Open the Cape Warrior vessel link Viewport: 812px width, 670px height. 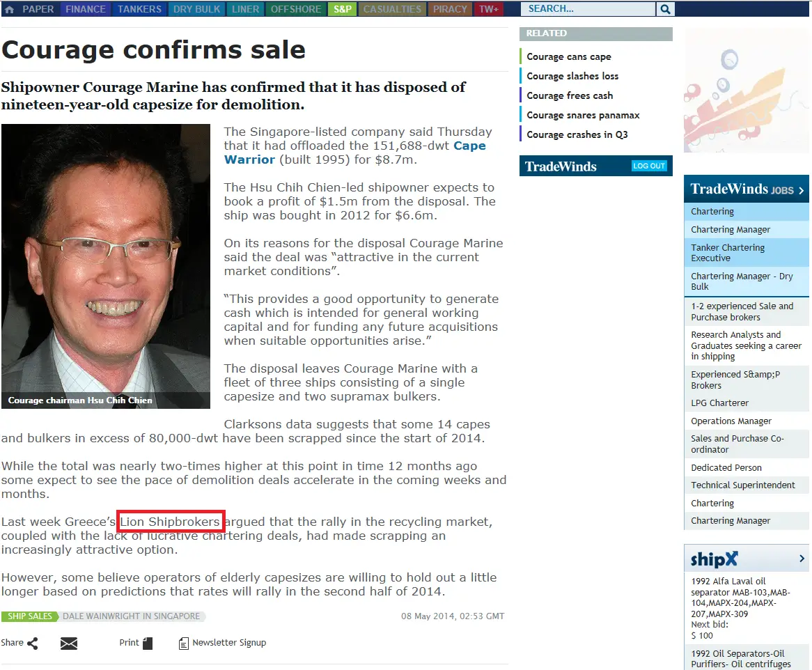(354, 153)
